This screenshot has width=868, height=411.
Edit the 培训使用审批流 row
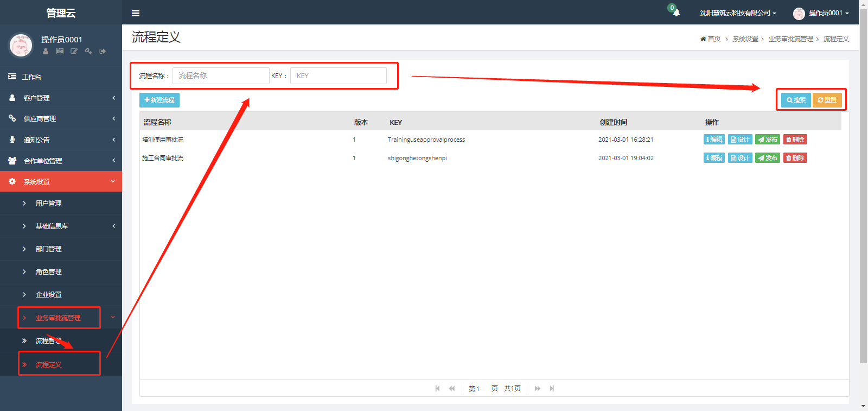pyautogui.click(x=714, y=140)
